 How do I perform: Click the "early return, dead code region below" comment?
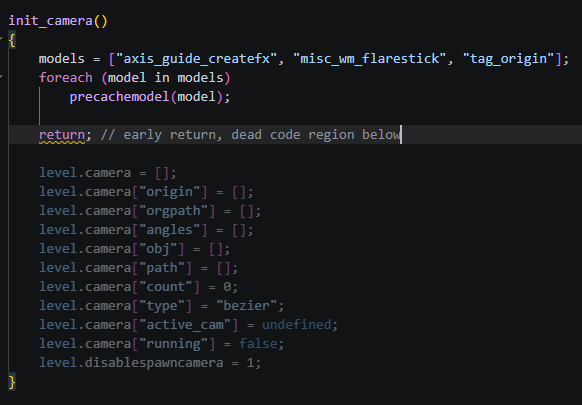251,134
